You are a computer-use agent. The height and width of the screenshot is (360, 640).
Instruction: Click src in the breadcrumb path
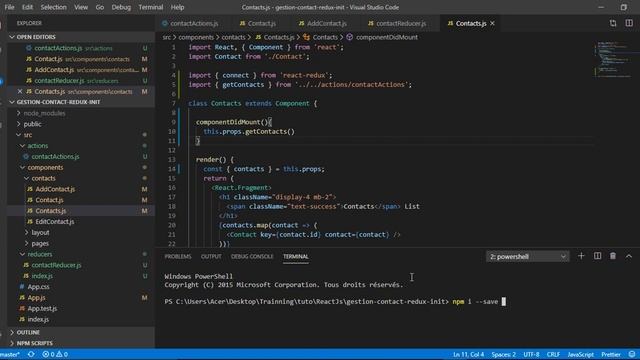click(167, 37)
